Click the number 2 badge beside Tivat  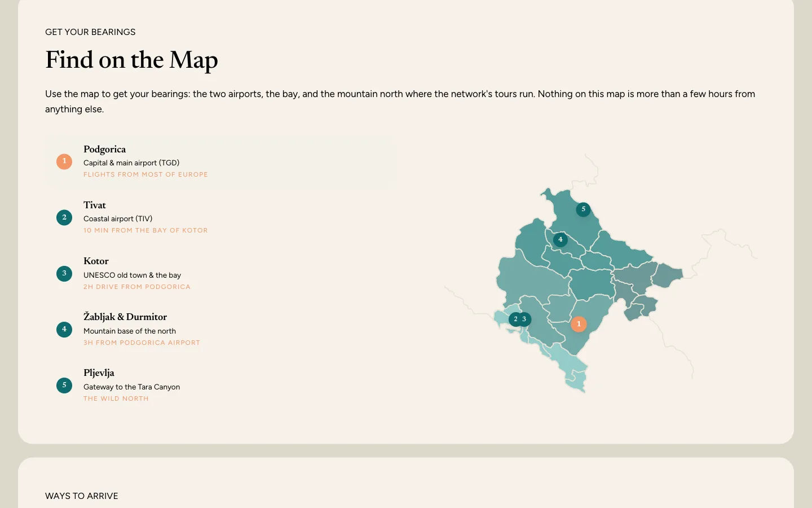[64, 217]
